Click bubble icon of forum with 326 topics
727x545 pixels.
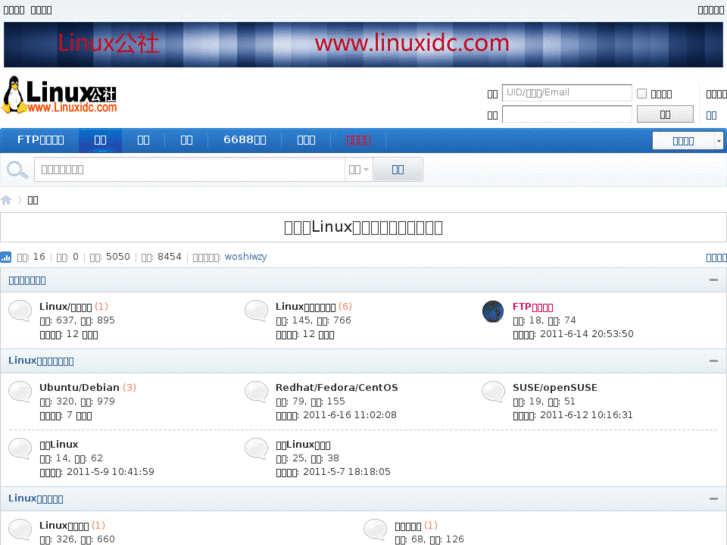pos(20,530)
